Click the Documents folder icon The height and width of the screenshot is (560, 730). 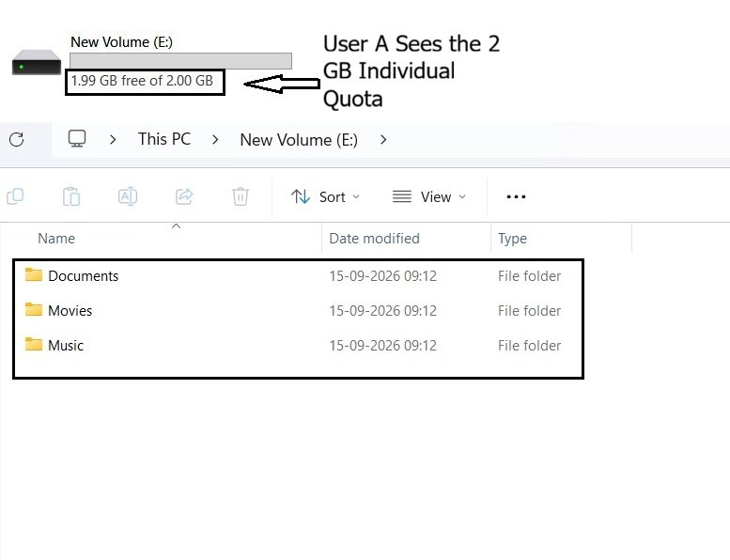pyautogui.click(x=34, y=274)
